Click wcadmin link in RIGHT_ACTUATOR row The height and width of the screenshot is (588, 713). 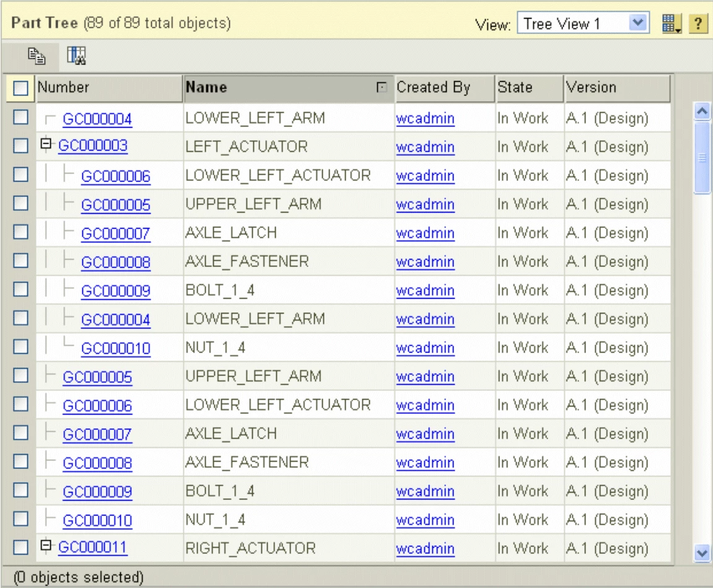pyautogui.click(x=425, y=548)
